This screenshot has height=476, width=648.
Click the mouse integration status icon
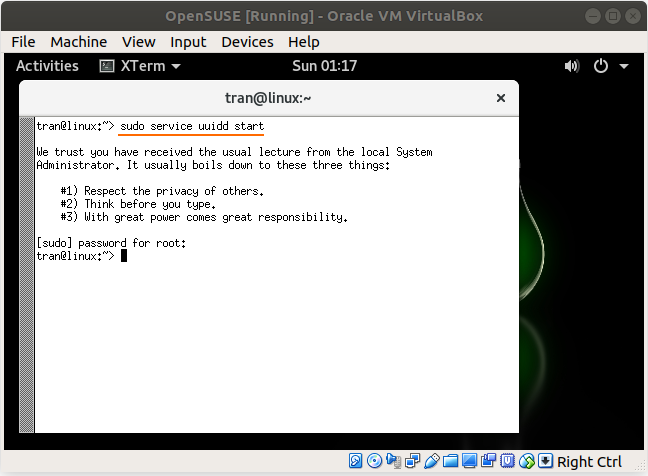(x=526, y=461)
